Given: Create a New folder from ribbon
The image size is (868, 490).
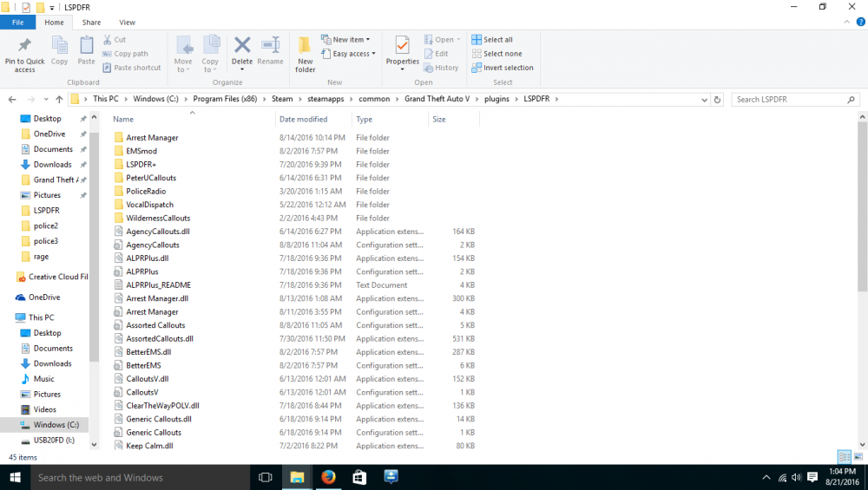Looking at the screenshot, I should (305, 54).
